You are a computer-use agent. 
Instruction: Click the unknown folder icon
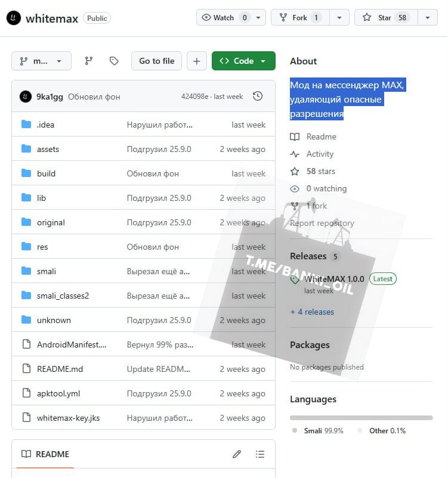click(26, 320)
